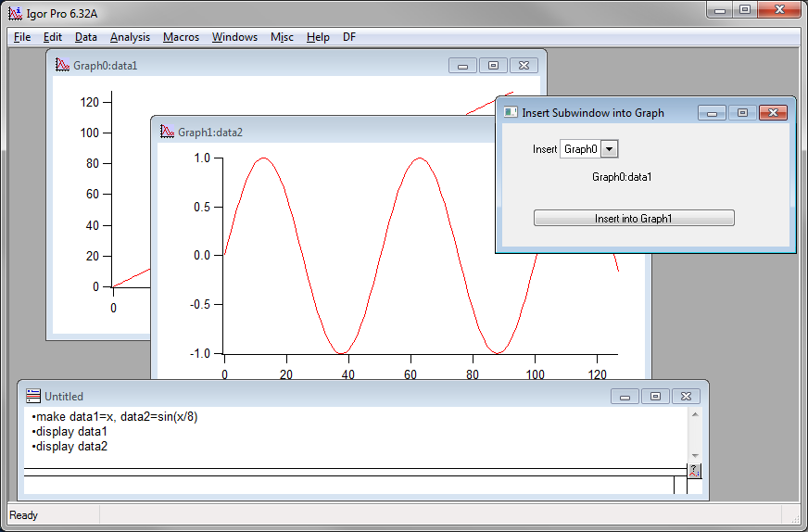Click the history scrollbar down arrow
The image size is (808, 532).
[695, 455]
